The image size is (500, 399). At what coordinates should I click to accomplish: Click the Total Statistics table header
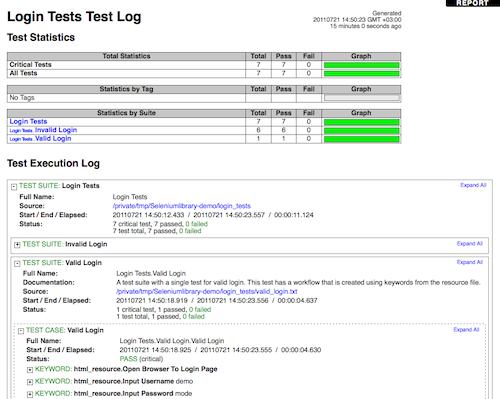(x=126, y=56)
